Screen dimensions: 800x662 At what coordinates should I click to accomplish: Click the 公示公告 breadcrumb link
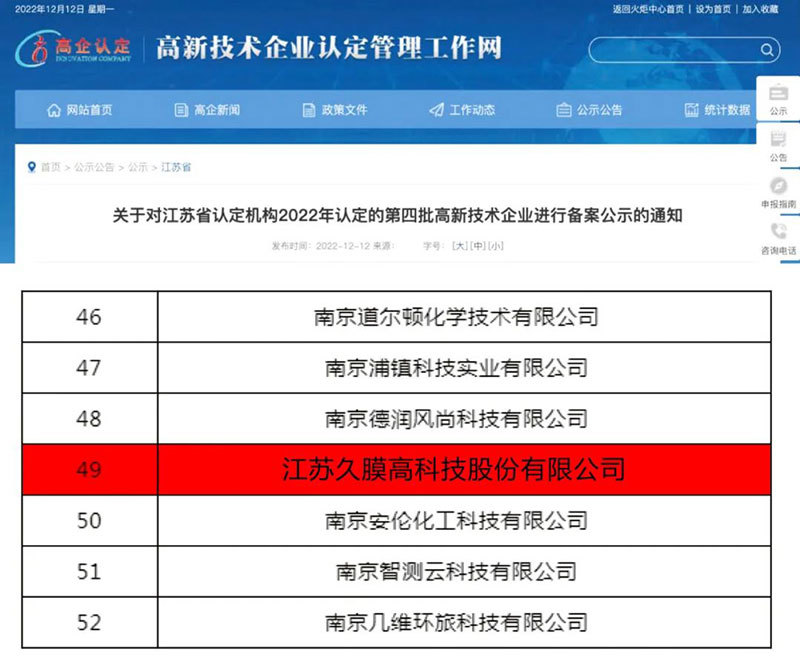pos(94,167)
